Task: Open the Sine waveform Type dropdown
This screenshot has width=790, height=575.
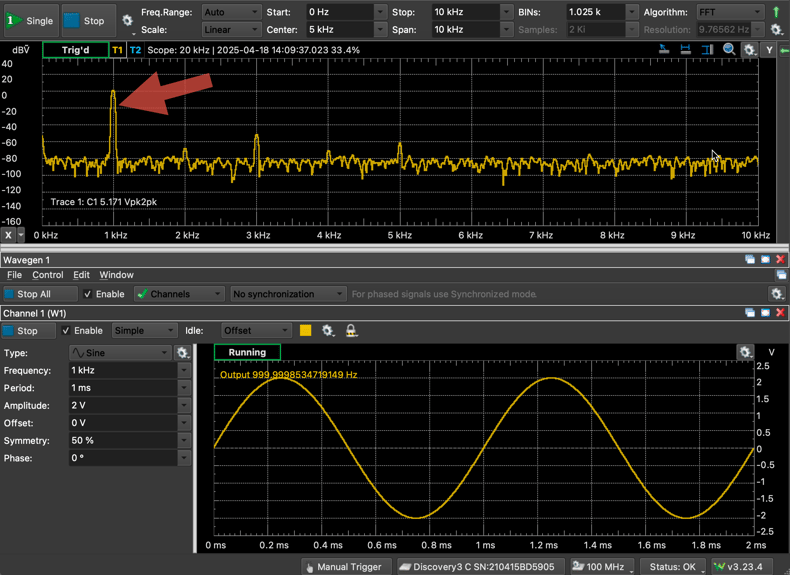Action: point(121,353)
